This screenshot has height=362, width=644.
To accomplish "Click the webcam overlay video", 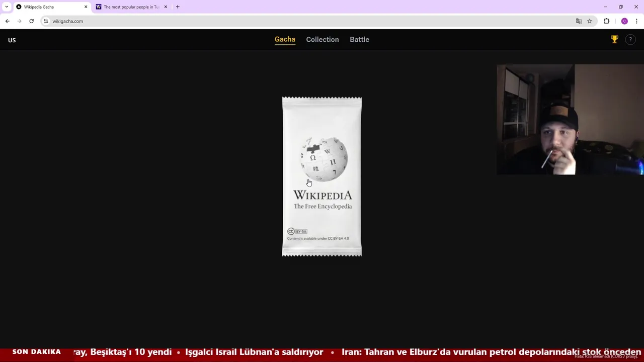I will point(570,120).
